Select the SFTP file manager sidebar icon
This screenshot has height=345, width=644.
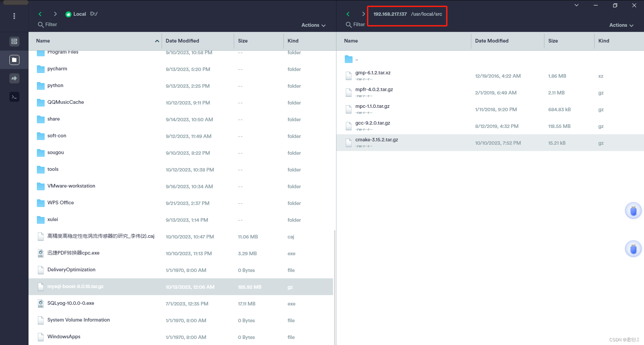(14, 60)
